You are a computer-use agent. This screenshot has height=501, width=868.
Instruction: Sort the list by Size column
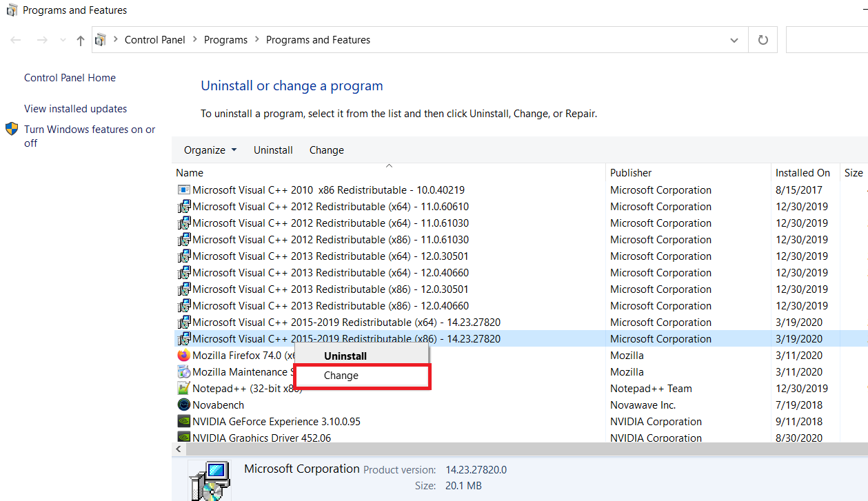coord(854,173)
